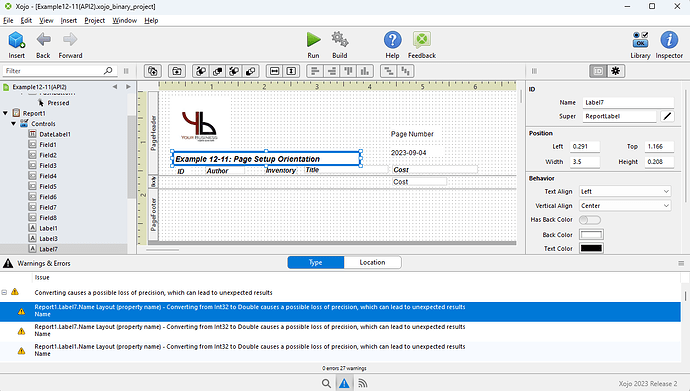Click the Align Right layout icon

[332, 71]
